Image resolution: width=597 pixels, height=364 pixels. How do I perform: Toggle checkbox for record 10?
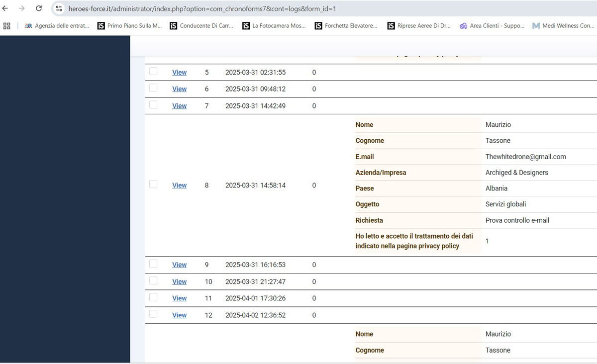pyautogui.click(x=153, y=281)
